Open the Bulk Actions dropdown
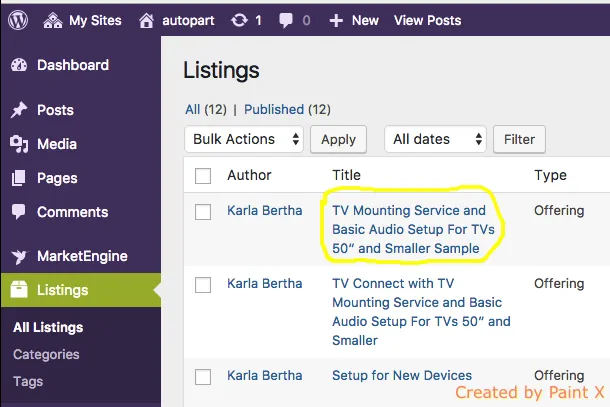610x407 pixels. point(244,139)
